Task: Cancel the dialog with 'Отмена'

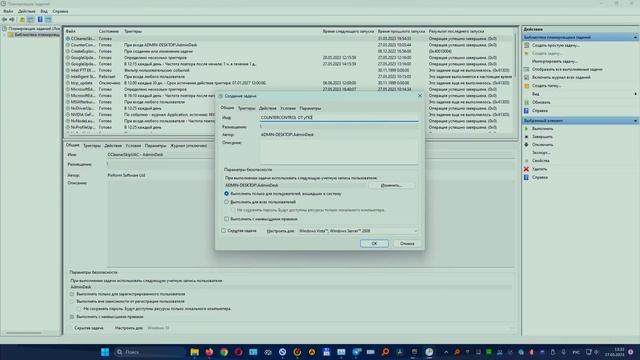Action: tap(407, 243)
